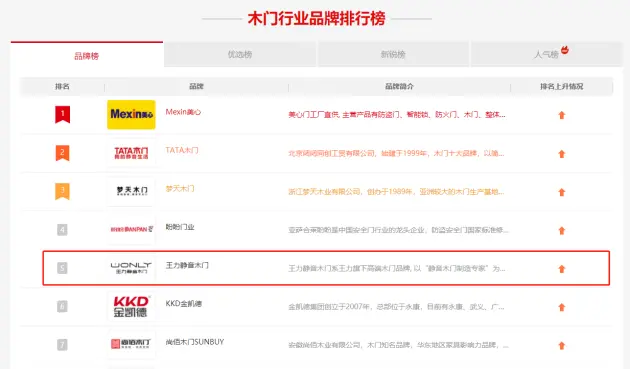
Task: Click the rising arrow for 梦天木门
Action: click(x=562, y=192)
